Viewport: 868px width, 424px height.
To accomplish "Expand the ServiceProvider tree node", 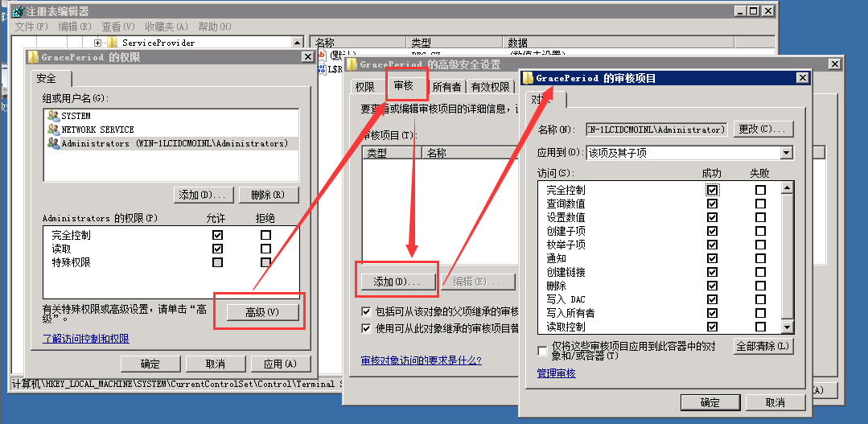I will [x=97, y=43].
